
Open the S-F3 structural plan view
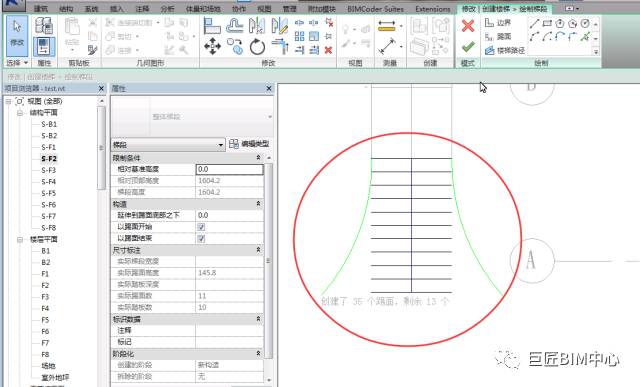click(49, 170)
